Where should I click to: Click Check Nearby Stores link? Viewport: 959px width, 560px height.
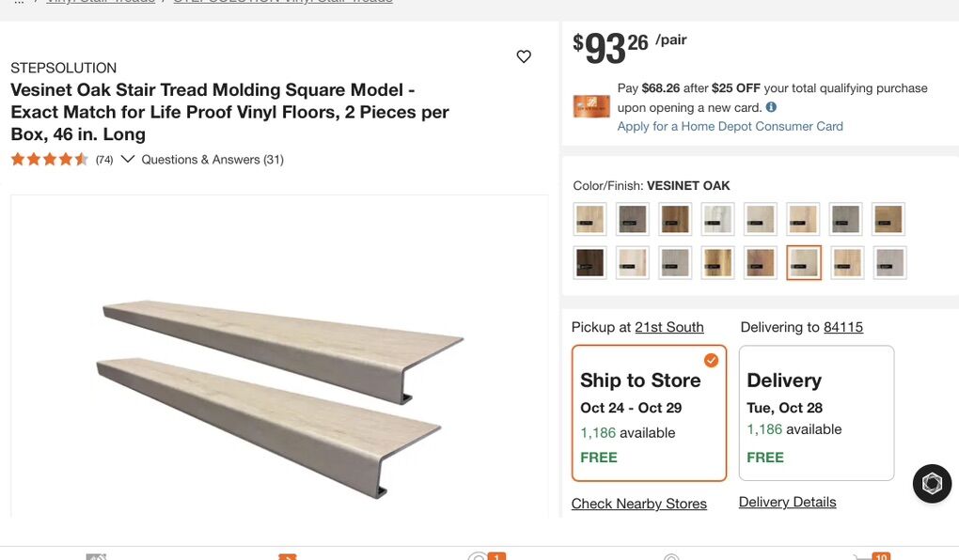pos(638,504)
